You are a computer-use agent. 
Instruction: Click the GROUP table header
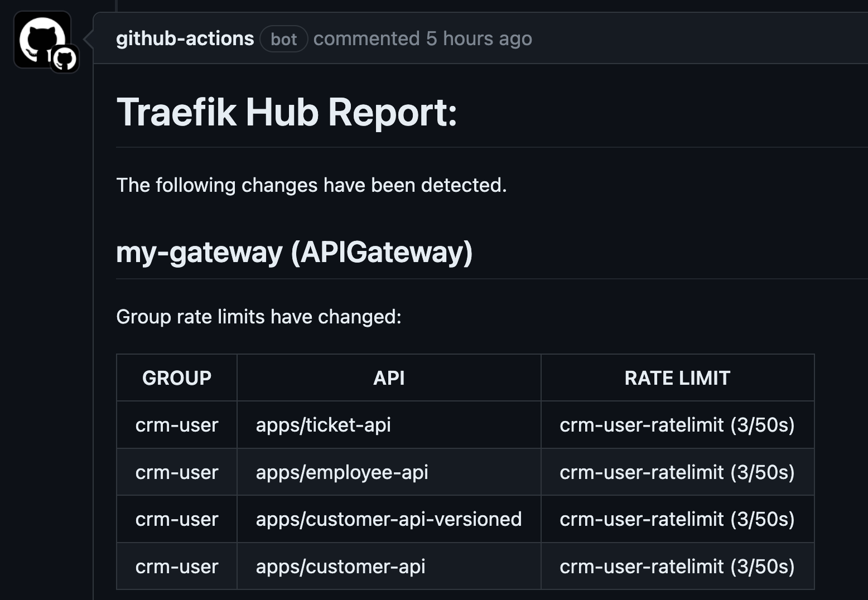[176, 378]
